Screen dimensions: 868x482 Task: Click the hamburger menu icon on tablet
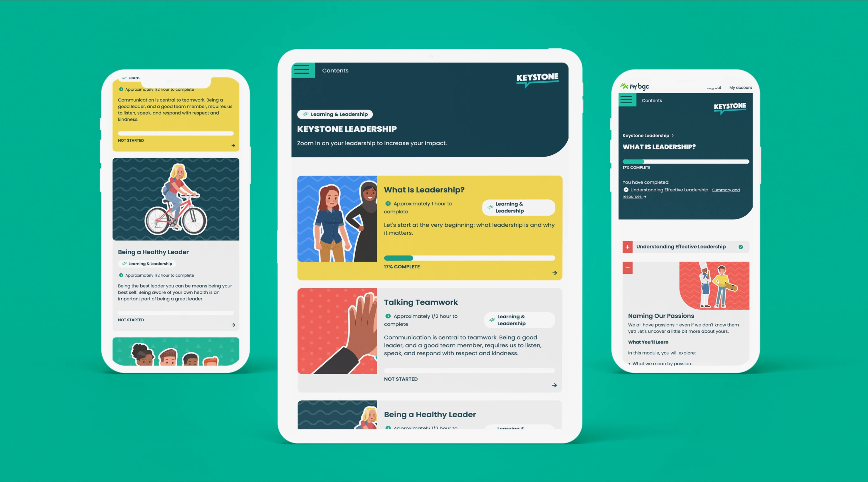(302, 70)
